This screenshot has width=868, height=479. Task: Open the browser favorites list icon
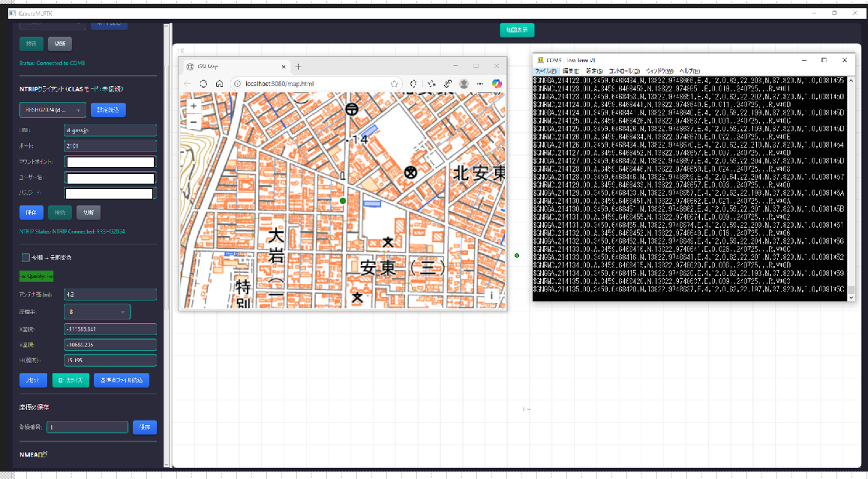coord(431,84)
